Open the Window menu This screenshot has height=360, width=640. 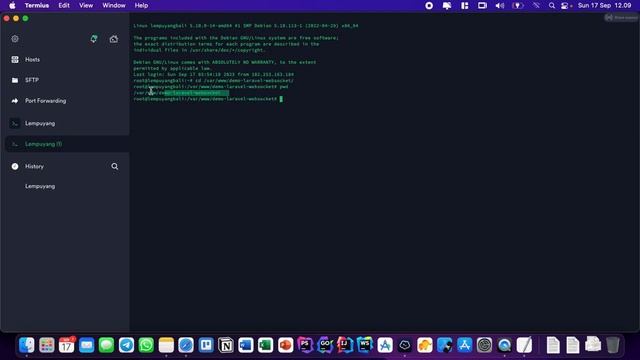pos(114,5)
